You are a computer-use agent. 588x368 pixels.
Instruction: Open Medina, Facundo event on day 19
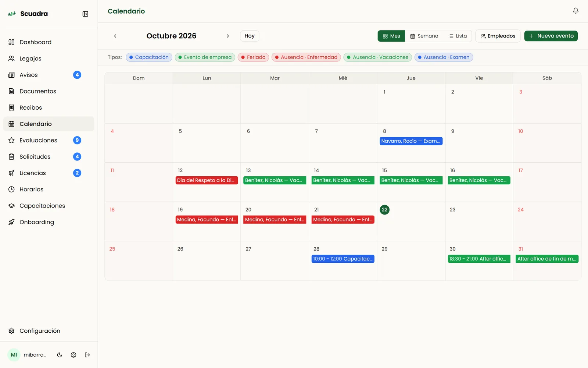point(207,220)
